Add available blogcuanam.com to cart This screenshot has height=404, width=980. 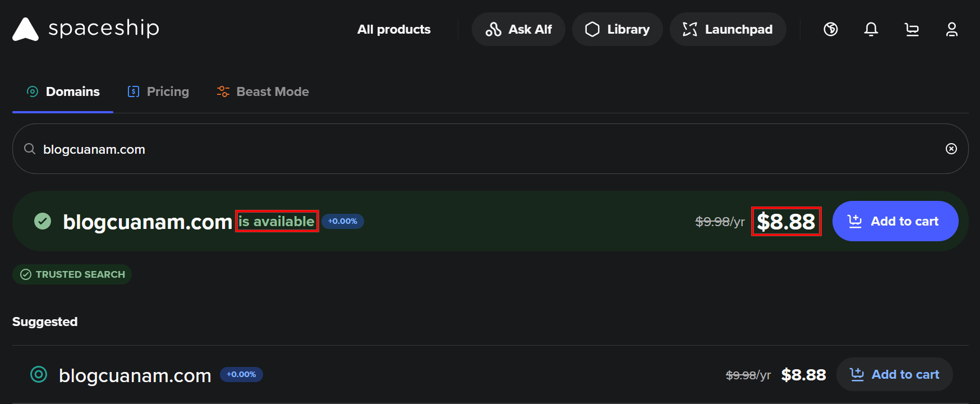click(x=895, y=221)
